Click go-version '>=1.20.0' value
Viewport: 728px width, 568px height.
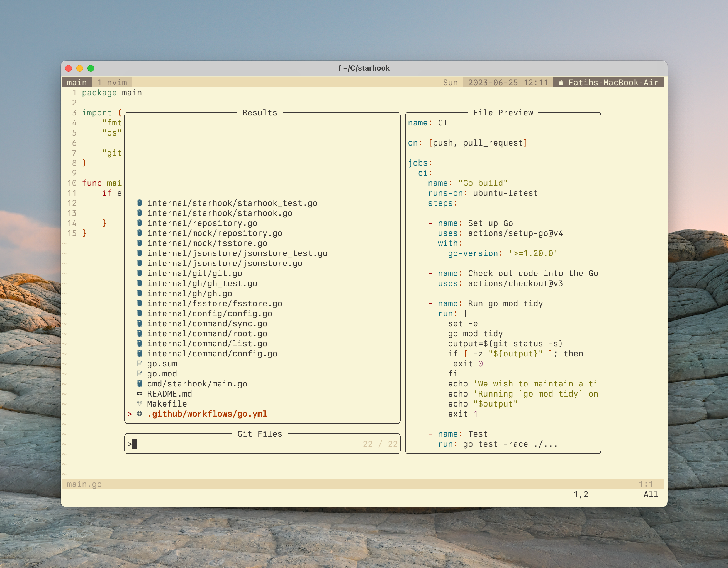coord(533,253)
